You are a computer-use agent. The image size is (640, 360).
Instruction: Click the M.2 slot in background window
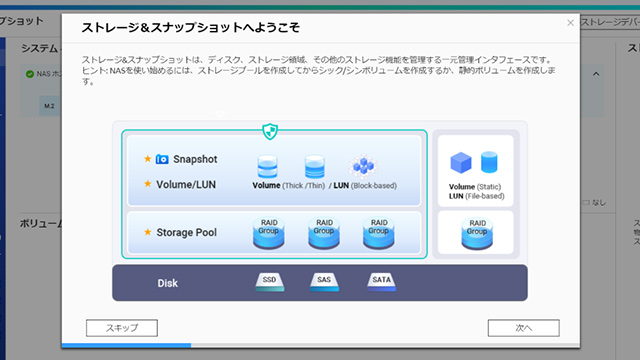49,106
